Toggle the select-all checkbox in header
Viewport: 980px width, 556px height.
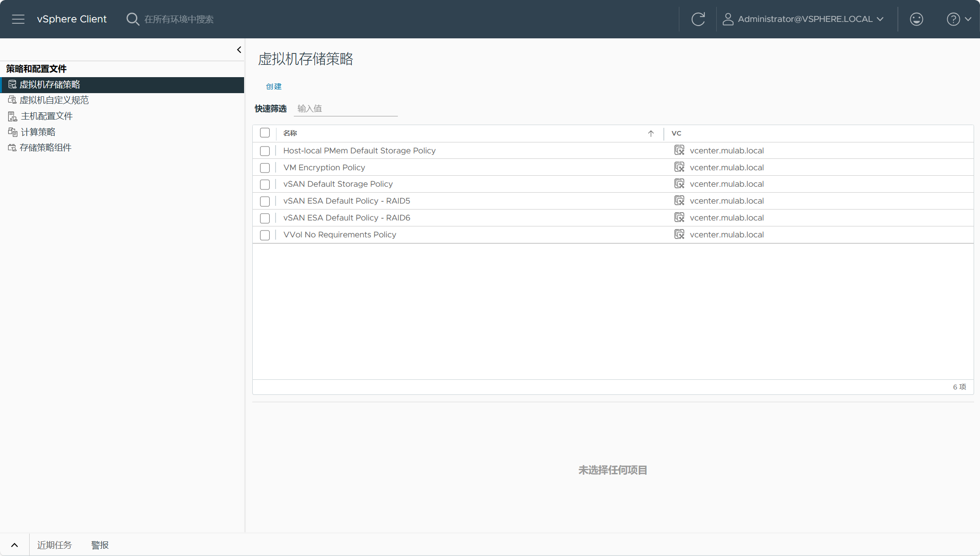pyautogui.click(x=265, y=133)
